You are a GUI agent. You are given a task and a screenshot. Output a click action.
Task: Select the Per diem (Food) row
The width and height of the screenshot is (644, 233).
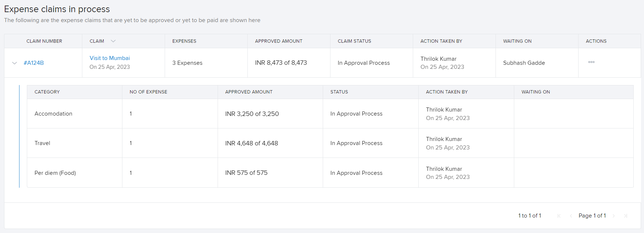[55, 173]
